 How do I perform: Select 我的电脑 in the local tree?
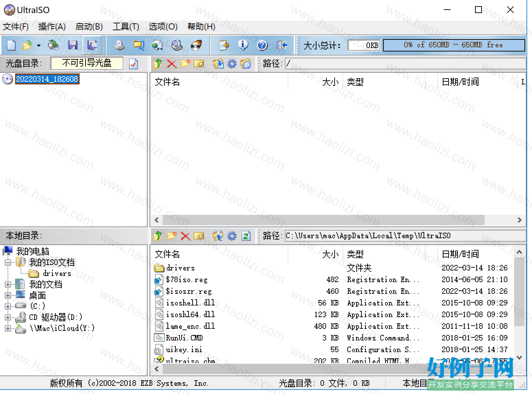33,251
